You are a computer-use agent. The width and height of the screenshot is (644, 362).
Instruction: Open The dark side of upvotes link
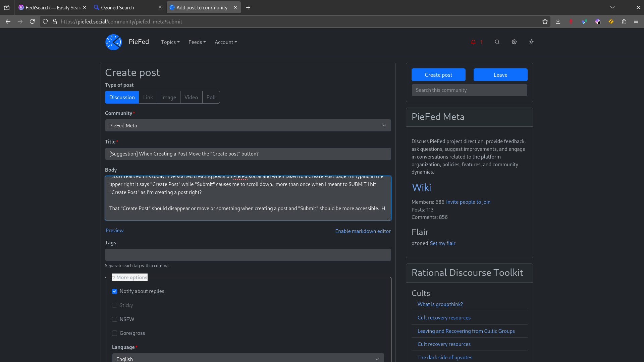[445, 358]
